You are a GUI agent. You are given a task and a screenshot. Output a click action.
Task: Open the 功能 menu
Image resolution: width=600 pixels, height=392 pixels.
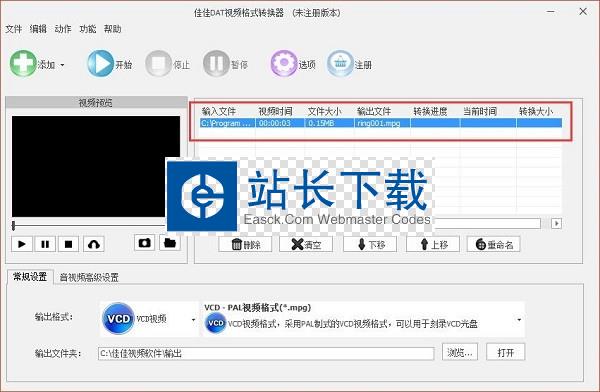point(88,29)
